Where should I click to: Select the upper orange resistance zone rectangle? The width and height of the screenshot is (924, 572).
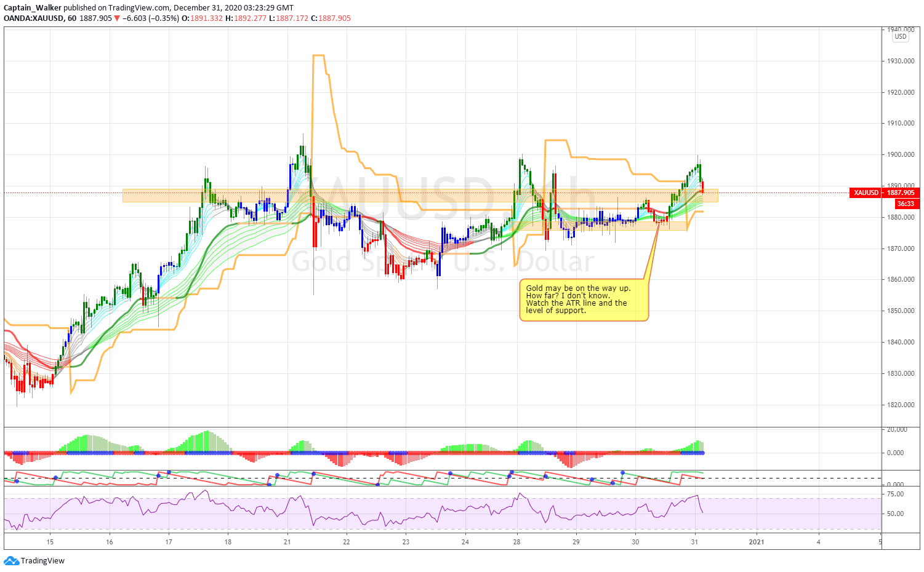420,196
